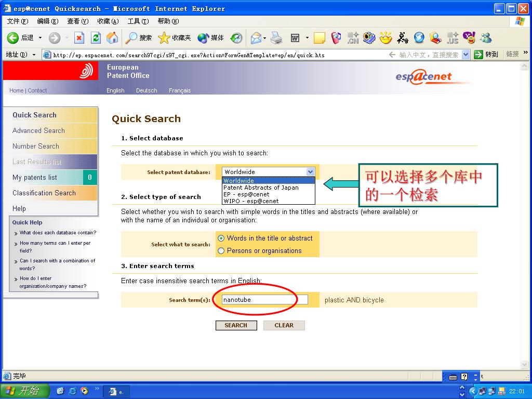Expand the links toolbar chevron
Viewport: 532px width, 399px height.
point(526,52)
